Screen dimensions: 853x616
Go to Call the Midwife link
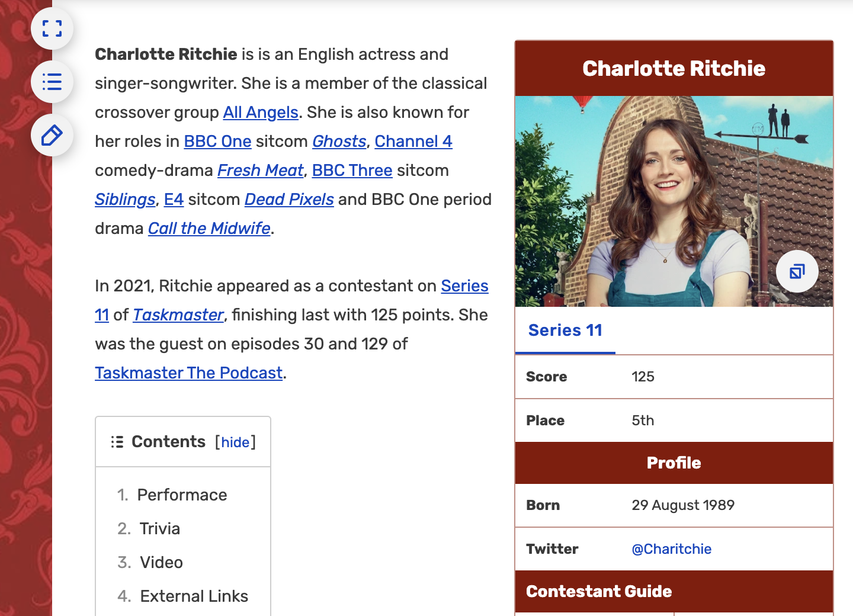(209, 229)
